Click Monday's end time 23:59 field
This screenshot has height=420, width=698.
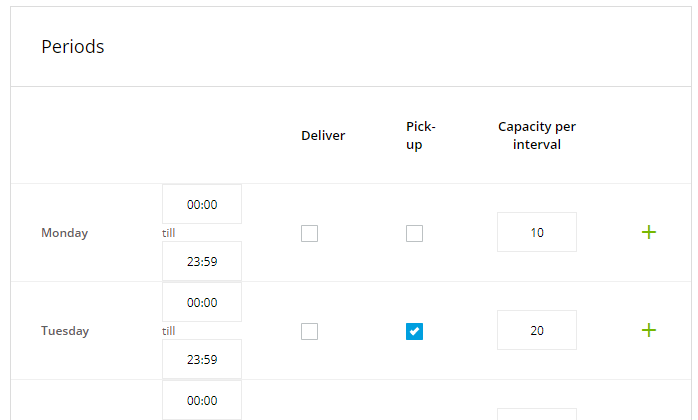[x=202, y=262]
